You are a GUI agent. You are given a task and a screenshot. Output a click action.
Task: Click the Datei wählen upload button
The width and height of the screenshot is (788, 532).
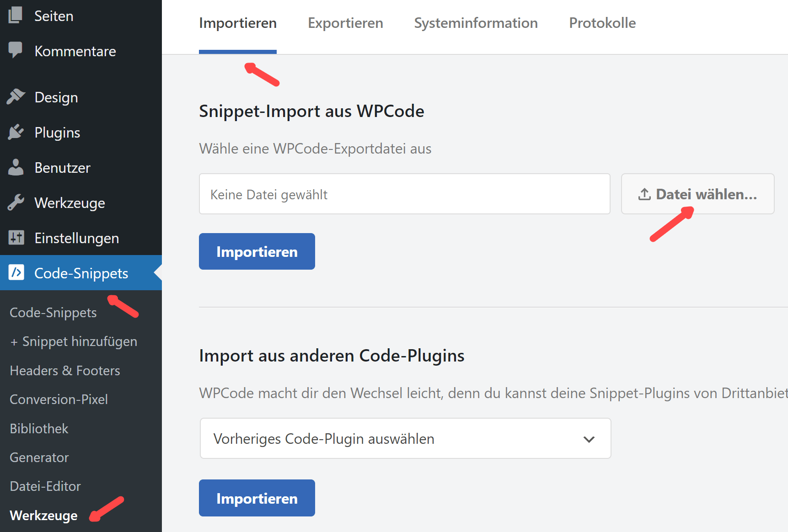pyautogui.click(x=697, y=194)
